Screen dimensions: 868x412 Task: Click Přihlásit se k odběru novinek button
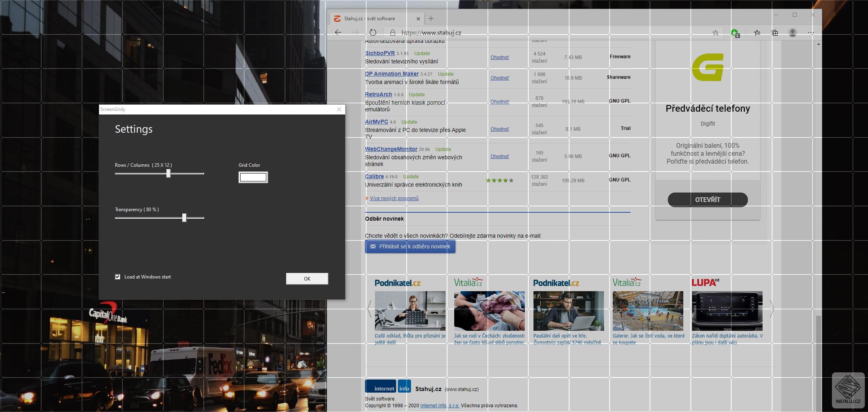pyautogui.click(x=410, y=246)
